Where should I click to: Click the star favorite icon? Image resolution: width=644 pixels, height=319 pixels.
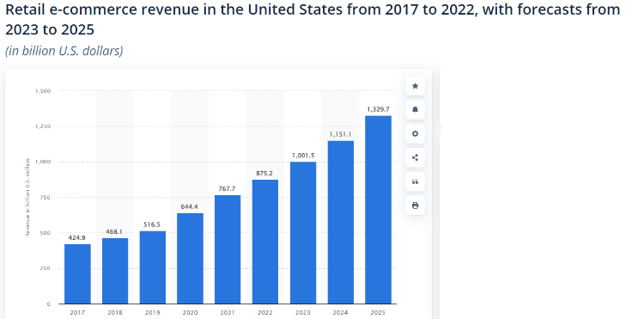(x=415, y=86)
